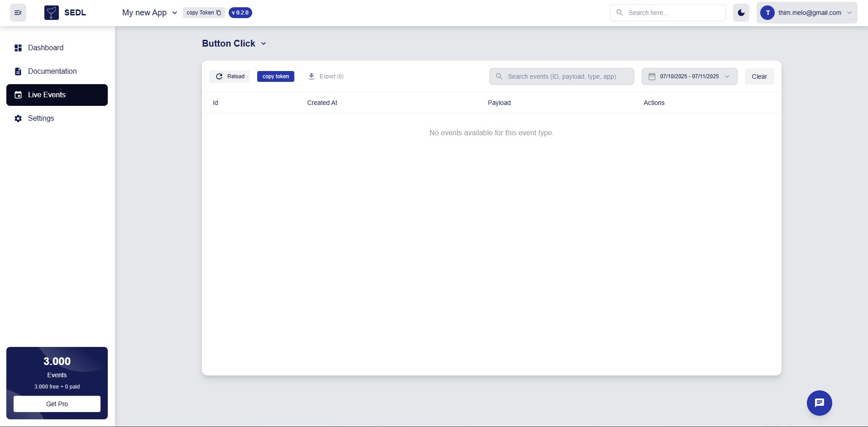This screenshot has height=427, width=868.
Task: Select the Live Events calendar icon
Action: tap(18, 95)
